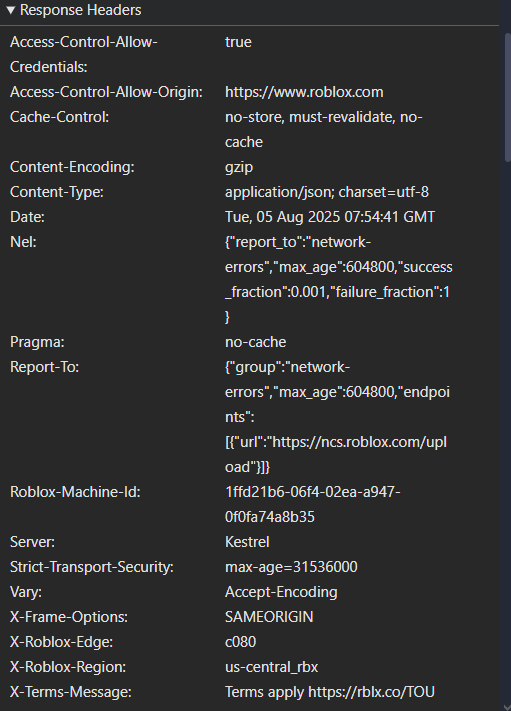Image resolution: width=511 pixels, height=711 pixels.
Task: Click the Date header value
Action: pyautogui.click(x=330, y=217)
